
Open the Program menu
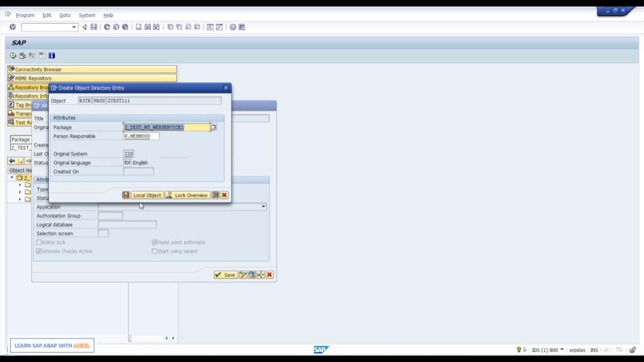pyautogui.click(x=25, y=15)
